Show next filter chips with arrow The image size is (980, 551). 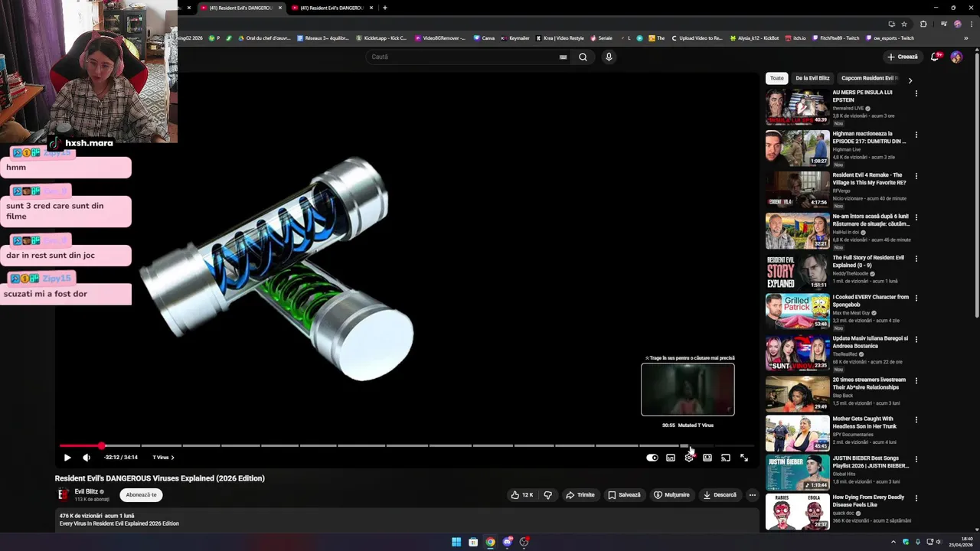pyautogui.click(x=910, y=80)
